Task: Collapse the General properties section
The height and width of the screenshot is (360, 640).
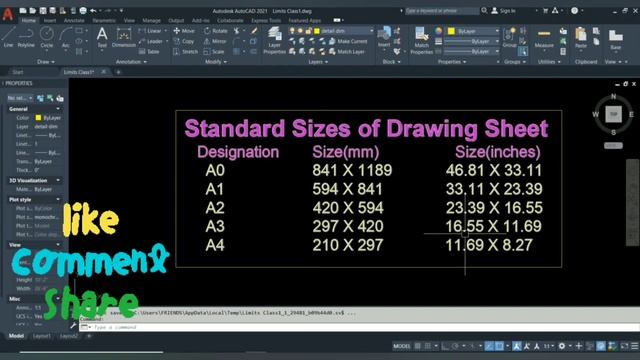Action: click(x=58, y=109)
